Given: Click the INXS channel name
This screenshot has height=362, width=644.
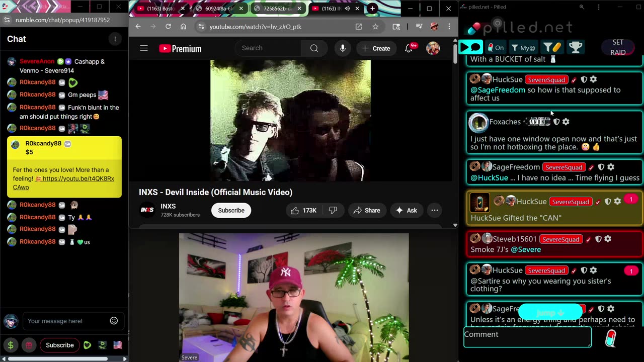Looking at the screenshot, I should [168, 206].
